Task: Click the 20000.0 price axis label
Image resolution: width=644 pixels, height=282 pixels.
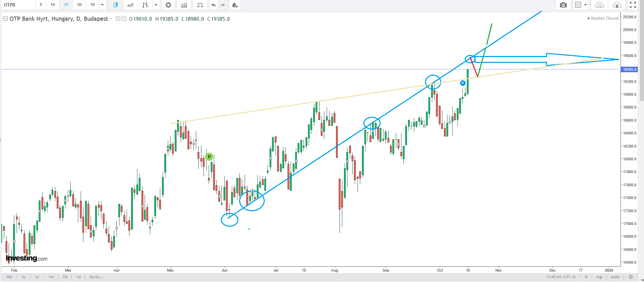Action: (630, 30)
